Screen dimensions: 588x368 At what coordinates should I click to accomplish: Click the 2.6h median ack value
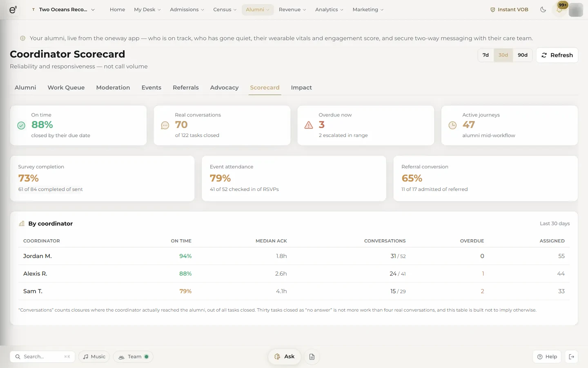click(x=281, y=274)
